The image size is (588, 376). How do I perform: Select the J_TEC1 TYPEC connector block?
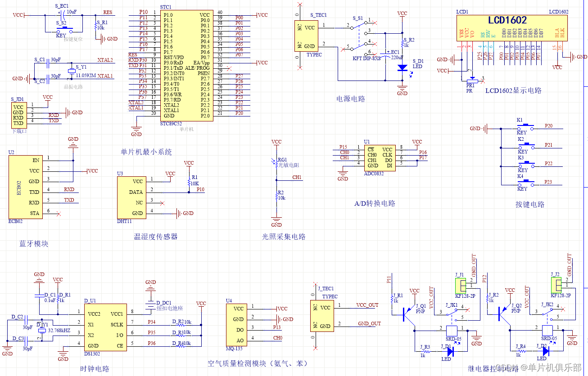[x=322, y=317]
